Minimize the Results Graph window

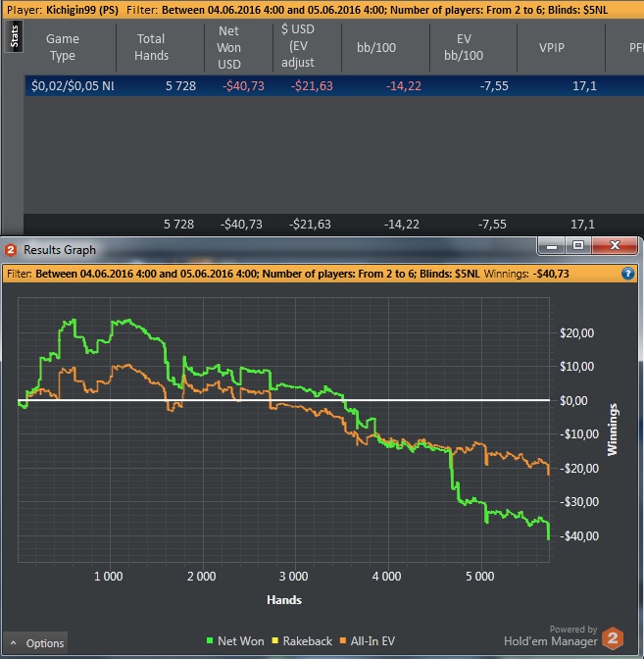(x=552, y=245)
